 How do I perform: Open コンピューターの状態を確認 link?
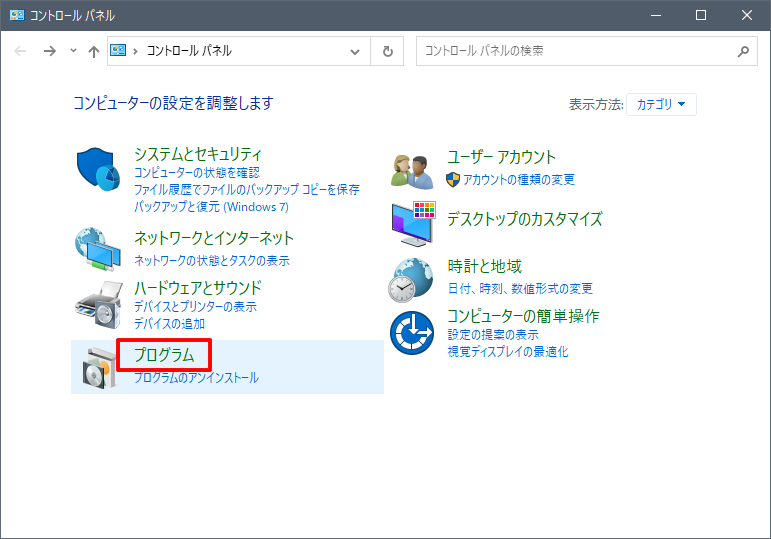197,173
